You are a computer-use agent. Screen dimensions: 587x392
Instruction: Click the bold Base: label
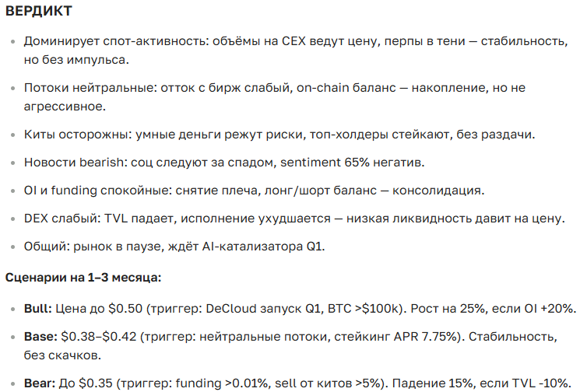click(39, 338)
